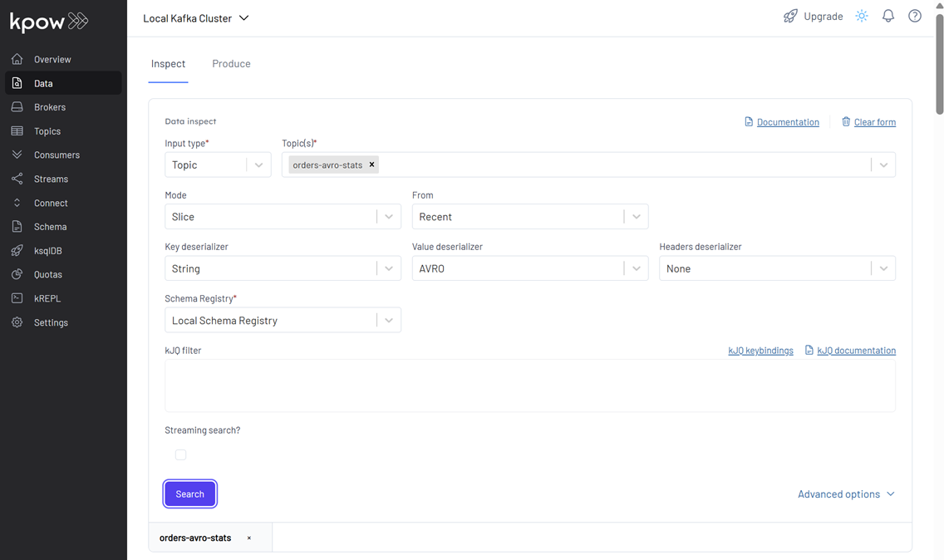Select Data in the sidebar
The image size is (944, 560).
click(x=63, y=83)
